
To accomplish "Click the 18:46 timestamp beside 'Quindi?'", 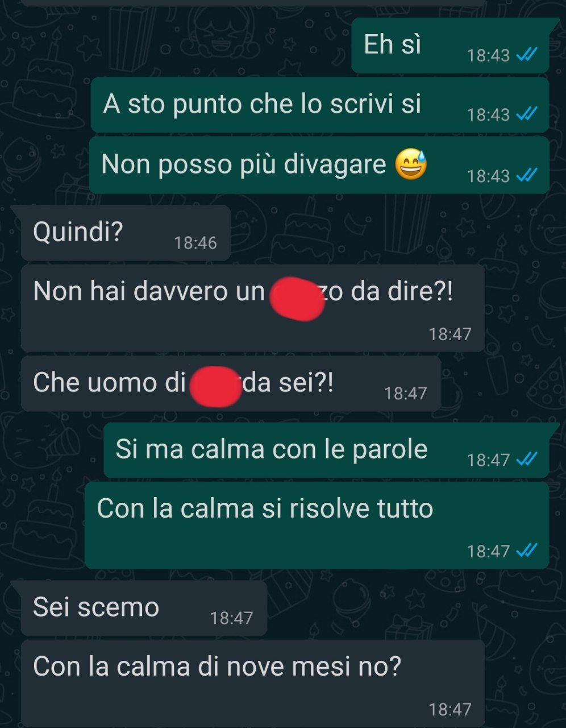I will point(195,243).
